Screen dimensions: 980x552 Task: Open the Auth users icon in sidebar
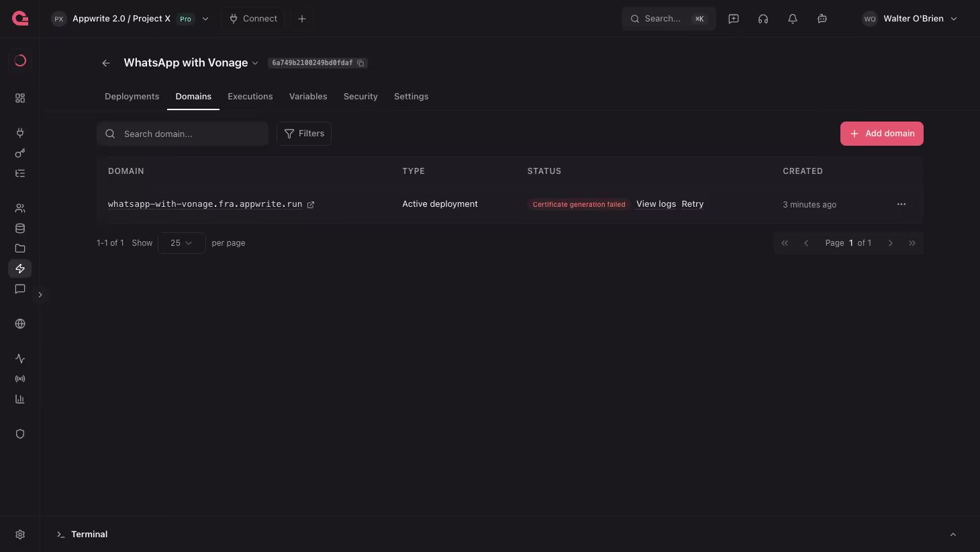20,208
